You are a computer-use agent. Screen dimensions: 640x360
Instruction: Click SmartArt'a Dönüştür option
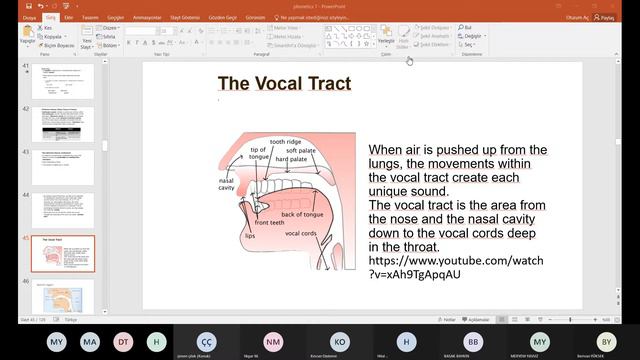[293, 45]
